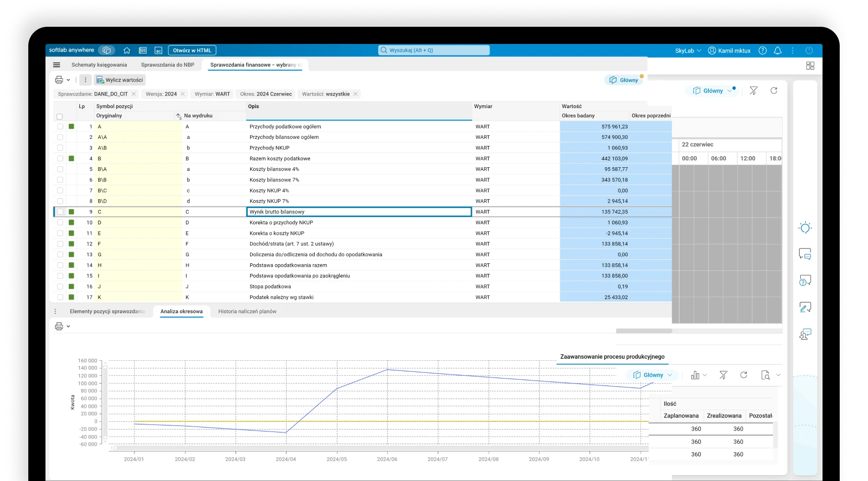Open the print dropdown arrow in toolbar
868x481 pixels.
pyautogui.click(x=68, y=80)
